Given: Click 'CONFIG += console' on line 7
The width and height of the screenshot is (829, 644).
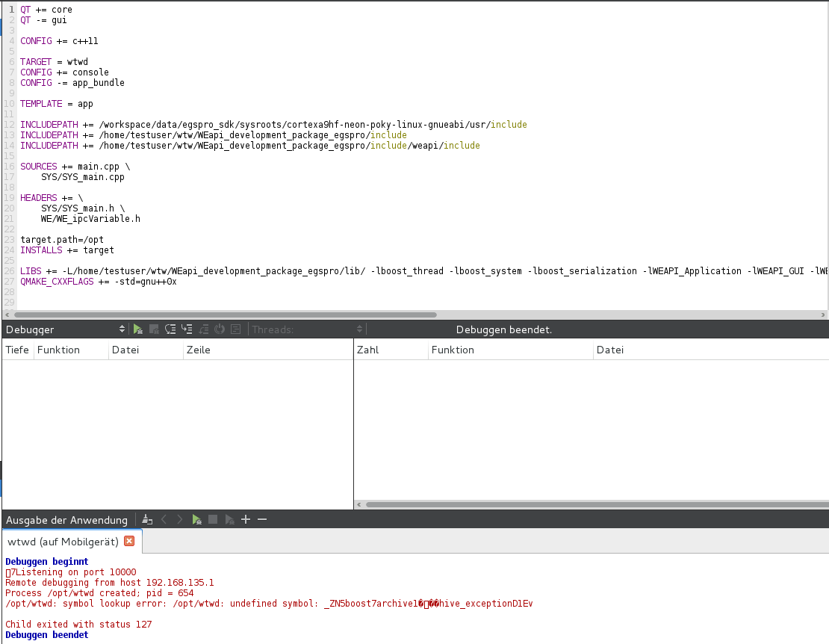Looking at the screenshot, I should 64,72.
